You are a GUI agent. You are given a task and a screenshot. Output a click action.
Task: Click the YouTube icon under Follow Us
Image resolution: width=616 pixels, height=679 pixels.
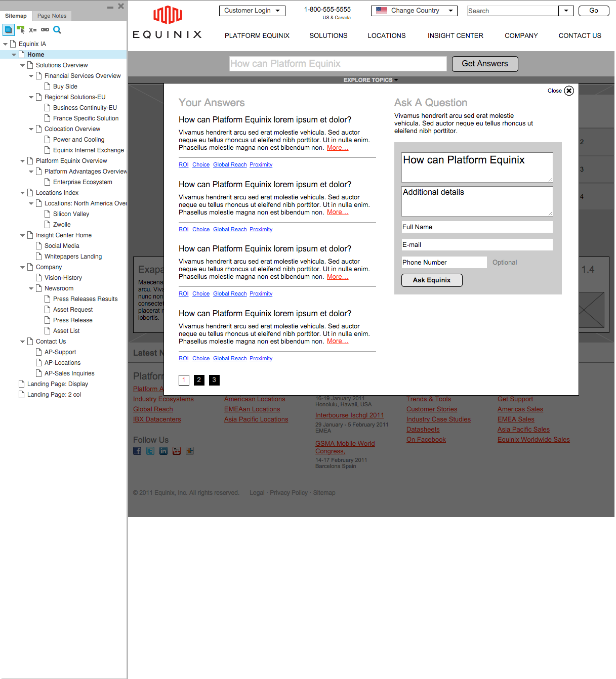(177, 451)
